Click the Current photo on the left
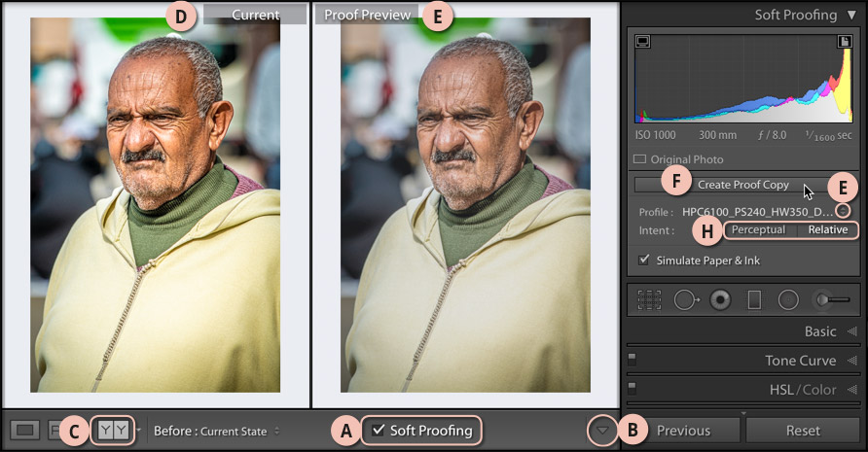The image size is (868, 452). coord(155,205)
